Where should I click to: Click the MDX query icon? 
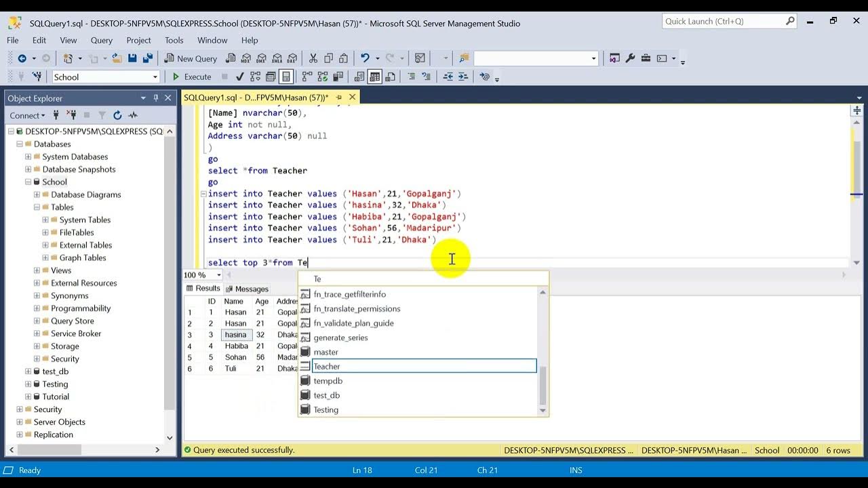246,58
